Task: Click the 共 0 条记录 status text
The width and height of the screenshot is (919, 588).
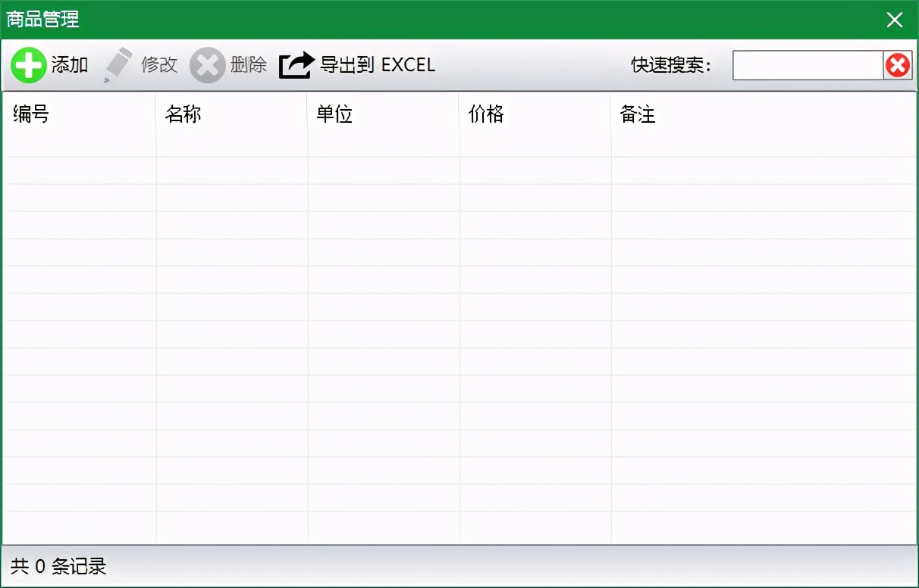Action: (x=58, y=566)
